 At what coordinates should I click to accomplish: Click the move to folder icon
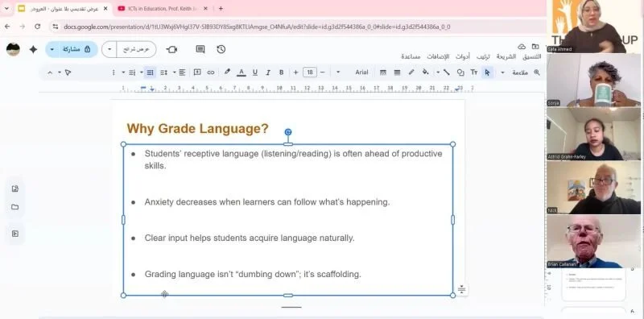pyautogui.click(x=535, y=47)
